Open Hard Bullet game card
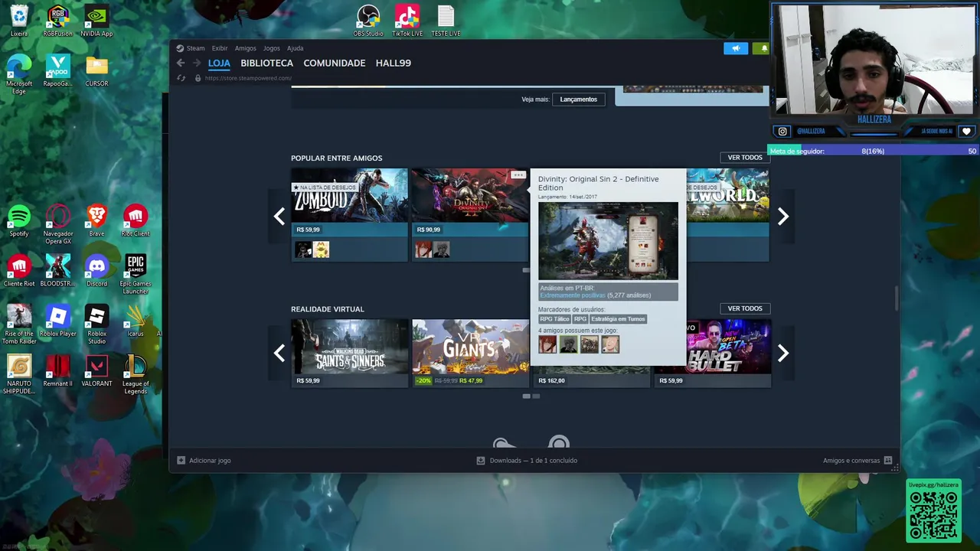Screen dimensions: 980x551 tap(713, 353)
